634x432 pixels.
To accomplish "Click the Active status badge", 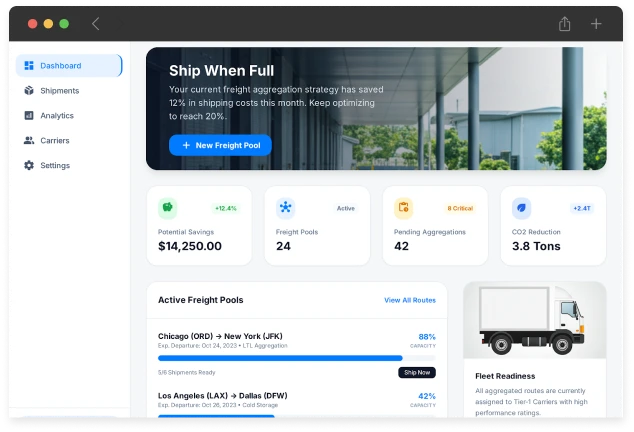I will [346, 208].
